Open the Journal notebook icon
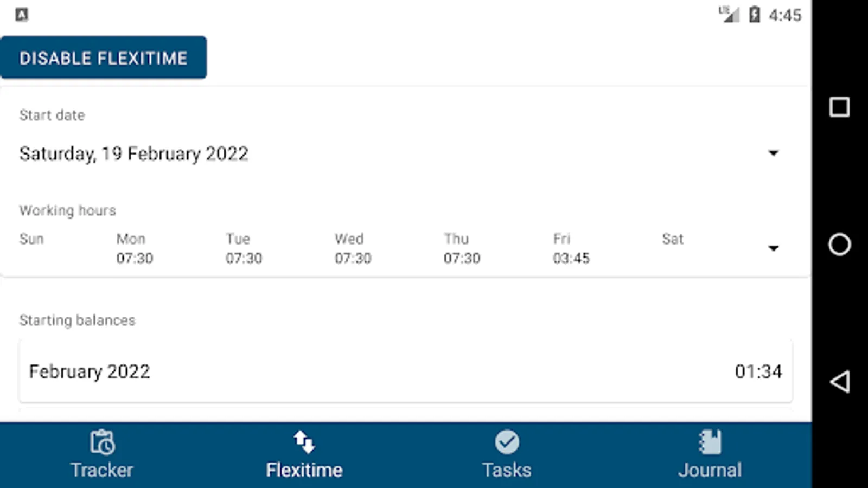Viewport: 868px width, 488px height. pos(710,442)
